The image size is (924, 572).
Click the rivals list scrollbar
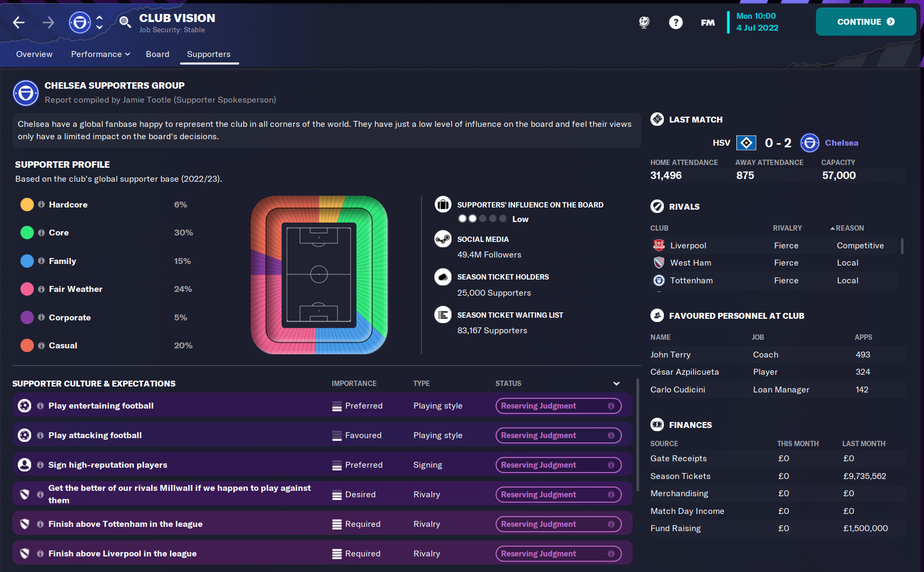[x=902, y=246]
